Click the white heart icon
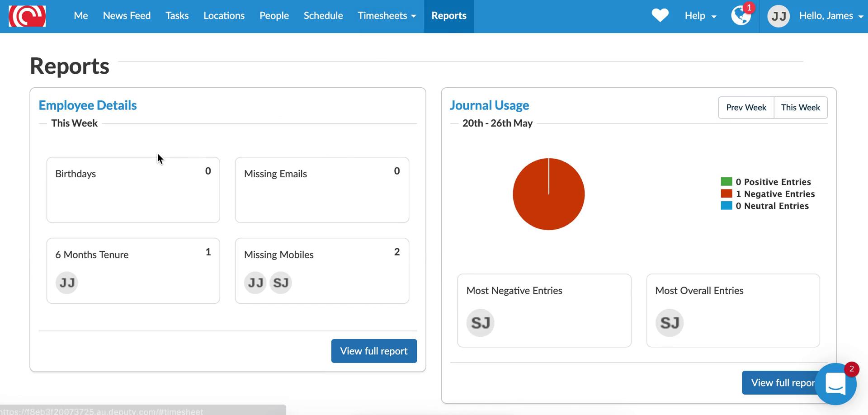The image size is (868, 415). click(x=660, y=15)
